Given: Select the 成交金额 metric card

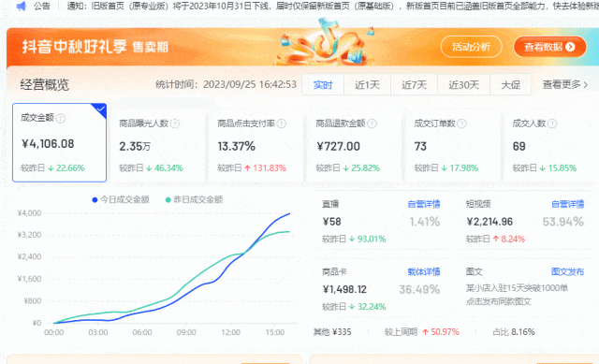Looking at the screenshot, I should point(59,142).
